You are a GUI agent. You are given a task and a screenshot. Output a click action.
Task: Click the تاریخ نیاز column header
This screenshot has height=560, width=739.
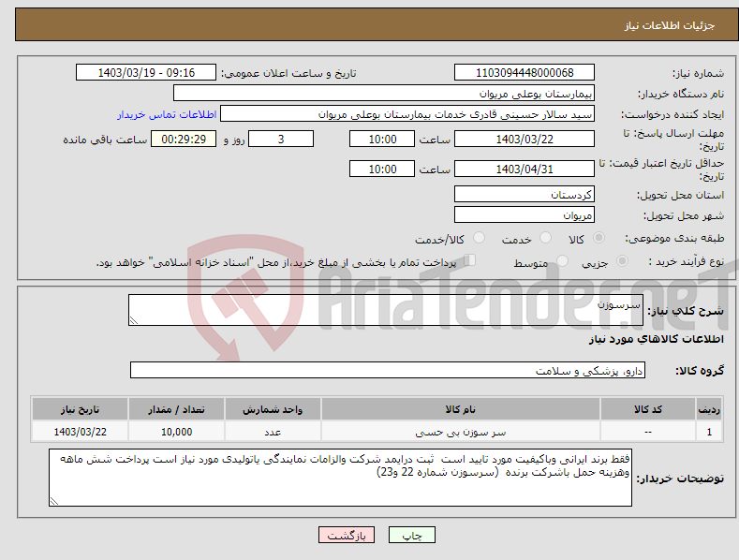click(x=80, y=409)
